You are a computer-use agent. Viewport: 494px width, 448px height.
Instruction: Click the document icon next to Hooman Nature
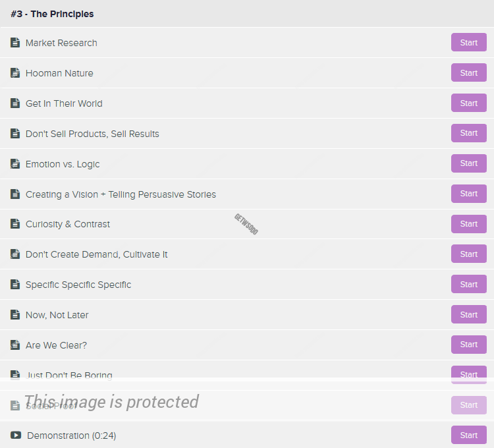click(x=15, y=73)
